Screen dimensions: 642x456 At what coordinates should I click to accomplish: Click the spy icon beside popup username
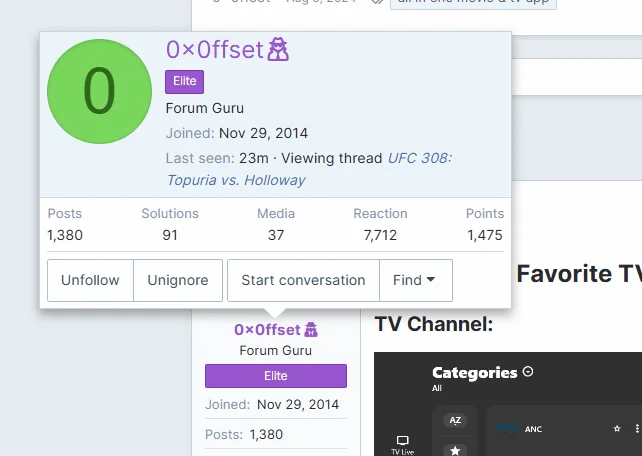coord(278,50)
